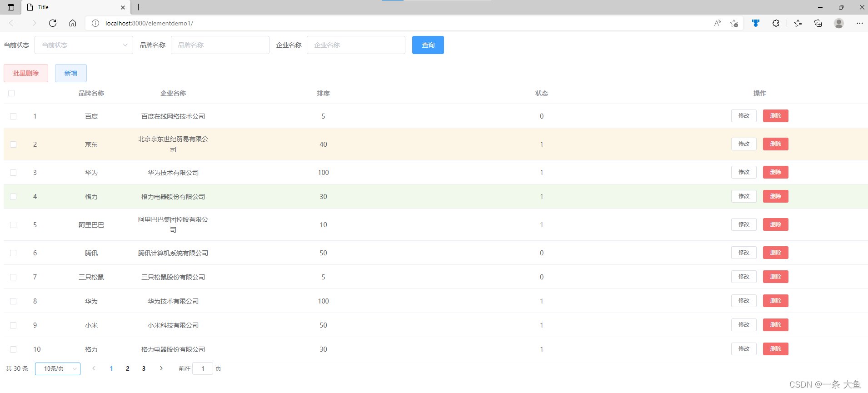Click 删除 for the 小米 row
Image resolution: width=868 pixels, height=393 pixels.
pos(776,325)
